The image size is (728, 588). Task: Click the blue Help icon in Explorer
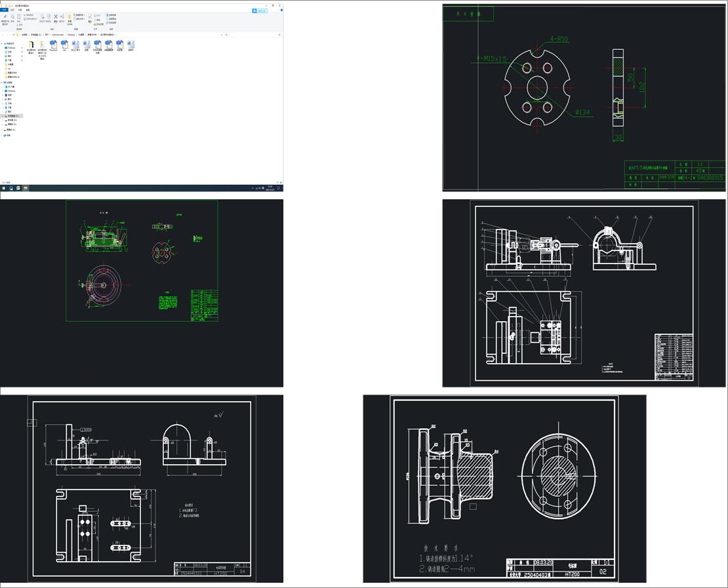281,10
